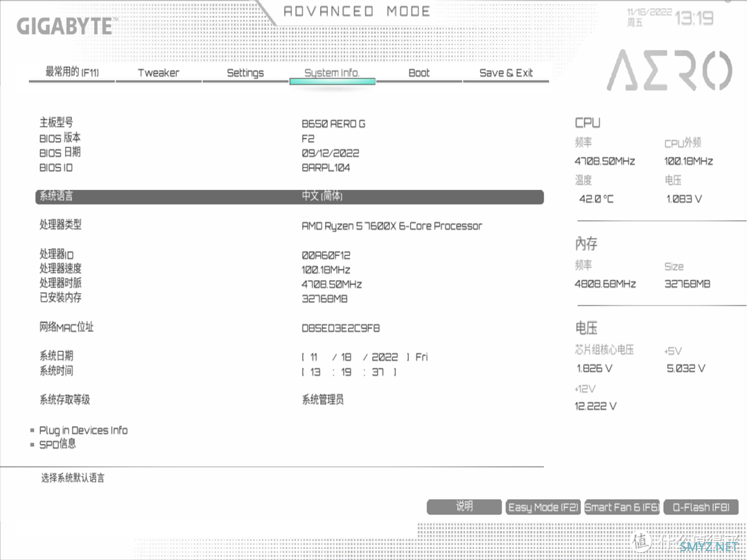Click the AERO brand logo
Viewport: 747px width, 560px height.
pos(670,71)
